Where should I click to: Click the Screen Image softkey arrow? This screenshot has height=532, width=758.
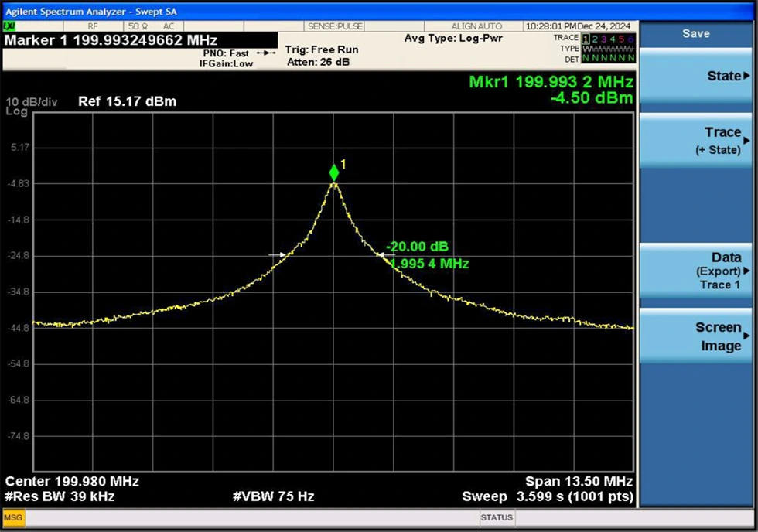[x=747, y=336]
